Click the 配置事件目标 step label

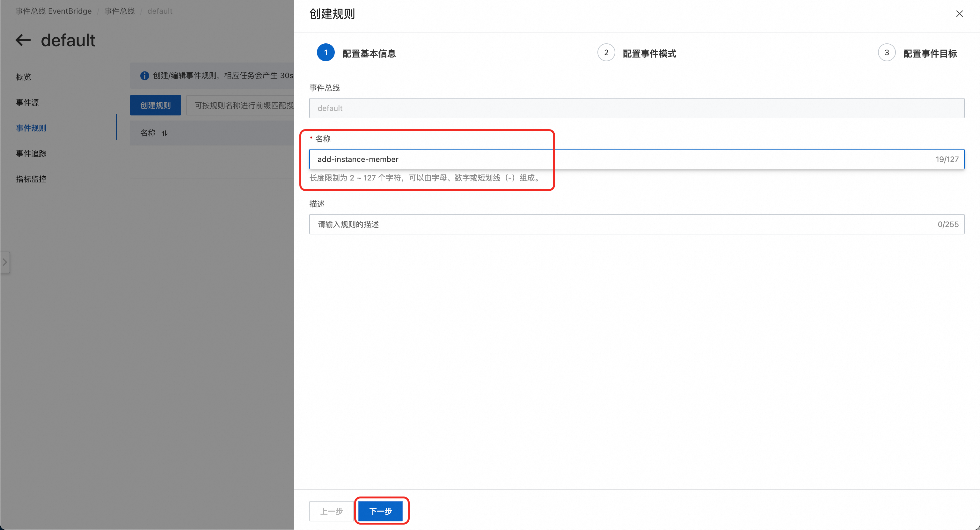click(930, 53)
